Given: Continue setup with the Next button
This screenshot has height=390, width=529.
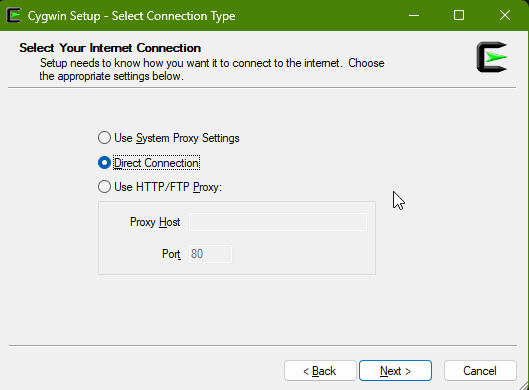Looking at the screenshot, I should pos(395,371).
